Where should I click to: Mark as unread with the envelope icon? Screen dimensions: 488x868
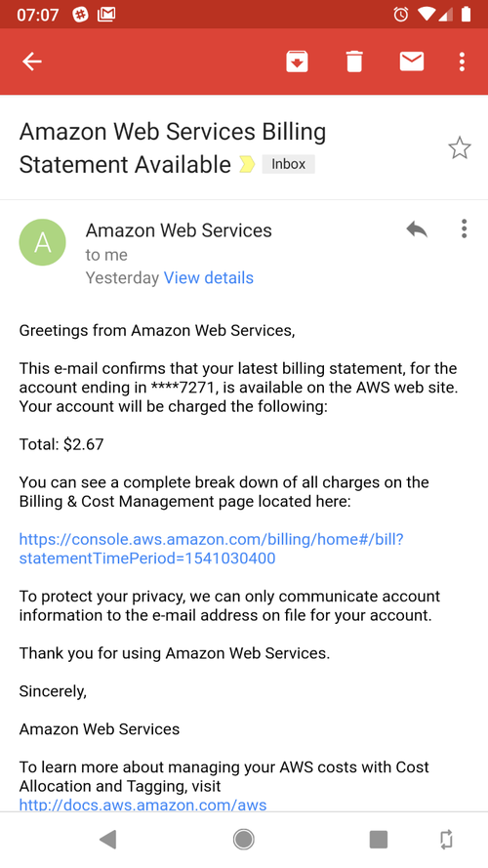coord(412,62)
